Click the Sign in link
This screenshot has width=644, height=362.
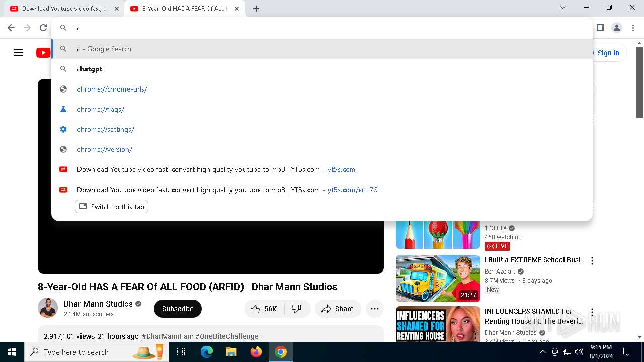[x=608, y=53]
